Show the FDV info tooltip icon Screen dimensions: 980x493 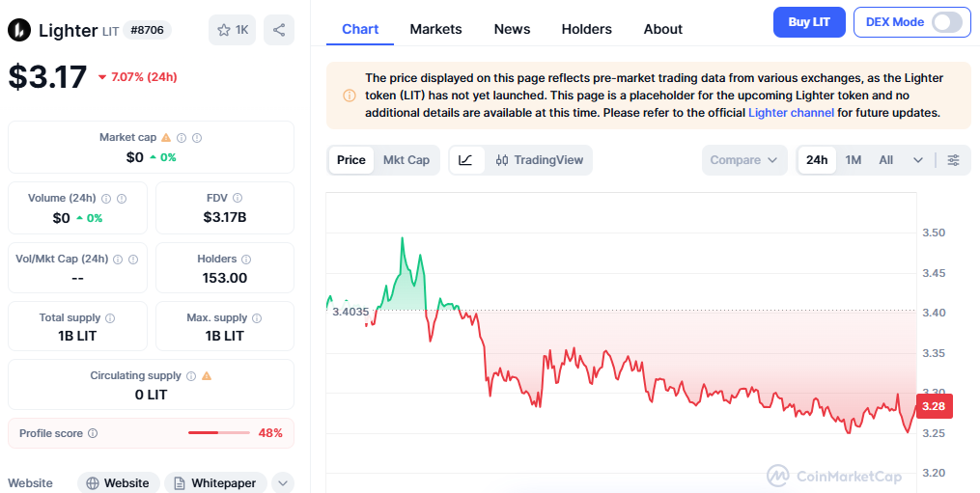pos(238,198)
